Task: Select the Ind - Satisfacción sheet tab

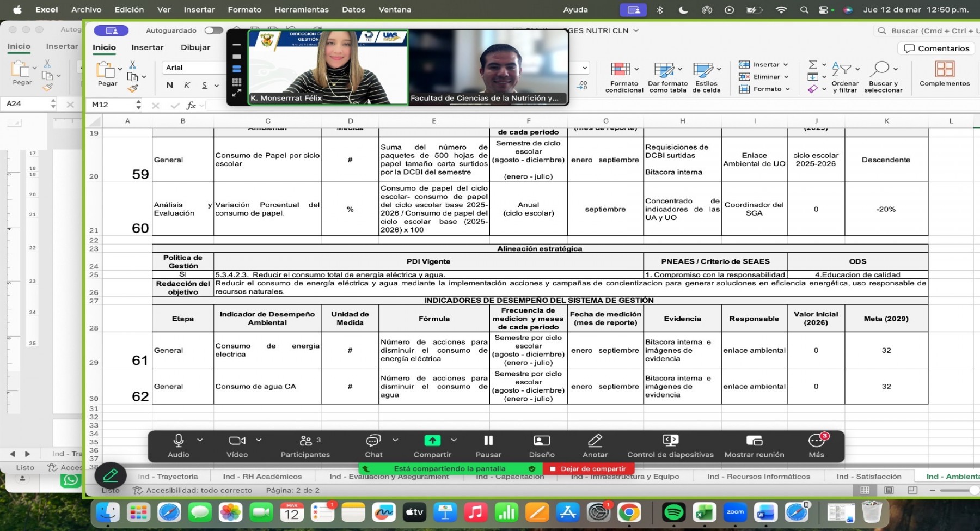Action: pos(869,476)
